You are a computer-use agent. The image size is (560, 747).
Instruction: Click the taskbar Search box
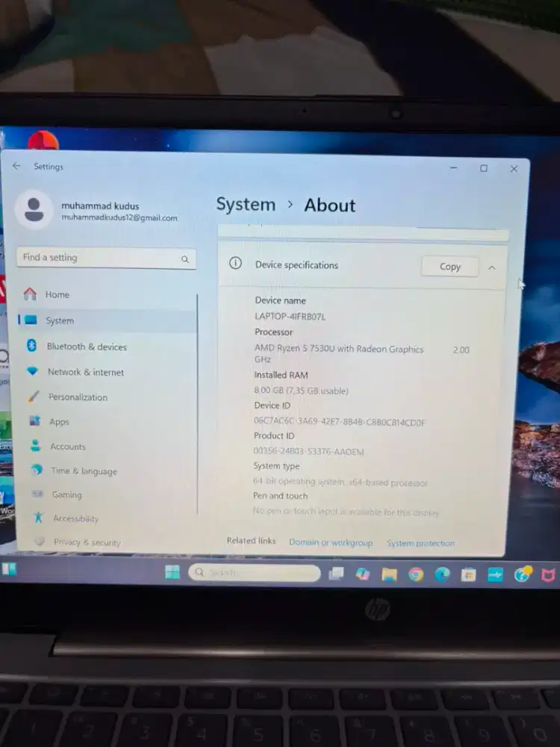point(255,573)
